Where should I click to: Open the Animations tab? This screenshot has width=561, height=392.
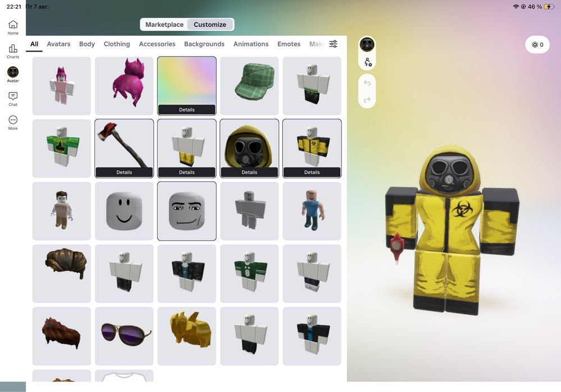(x=251, y=44)
